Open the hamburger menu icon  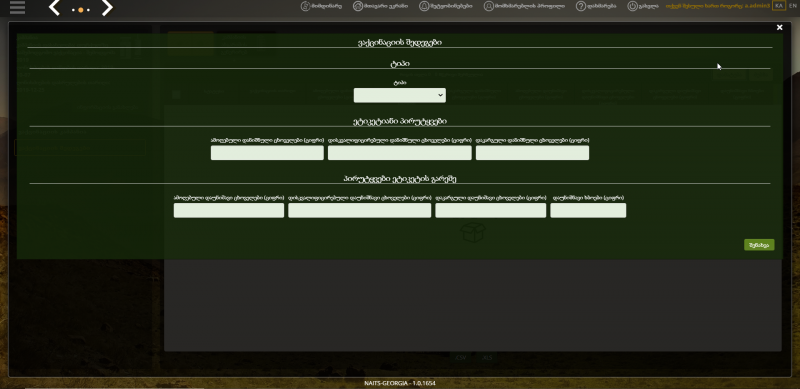17,7
